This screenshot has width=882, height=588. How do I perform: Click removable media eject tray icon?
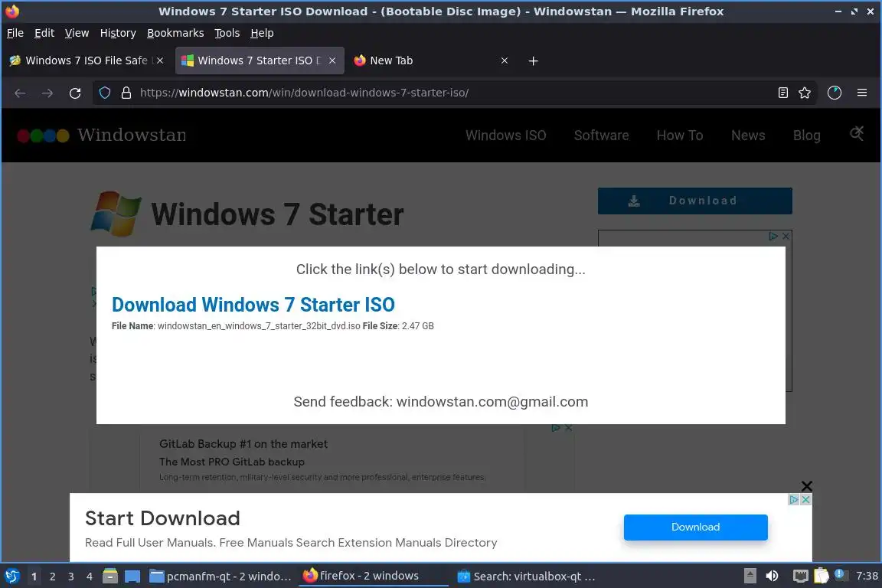[x=750, y=576]
